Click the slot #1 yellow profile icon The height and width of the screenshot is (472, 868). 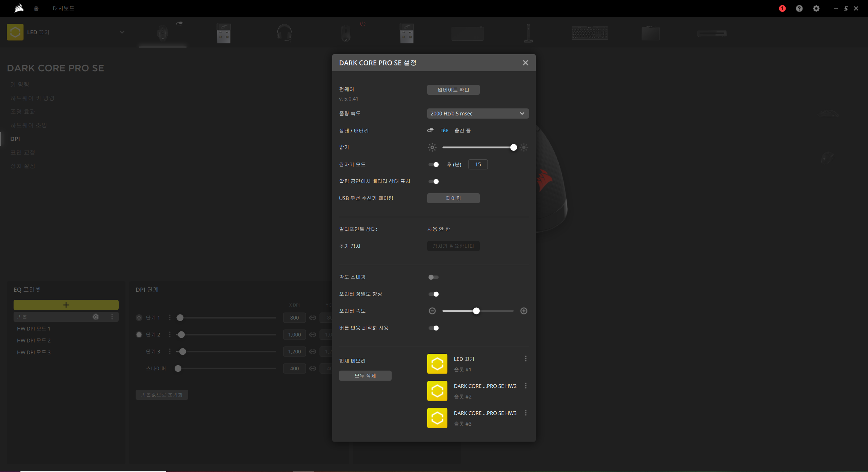(437, 364)
